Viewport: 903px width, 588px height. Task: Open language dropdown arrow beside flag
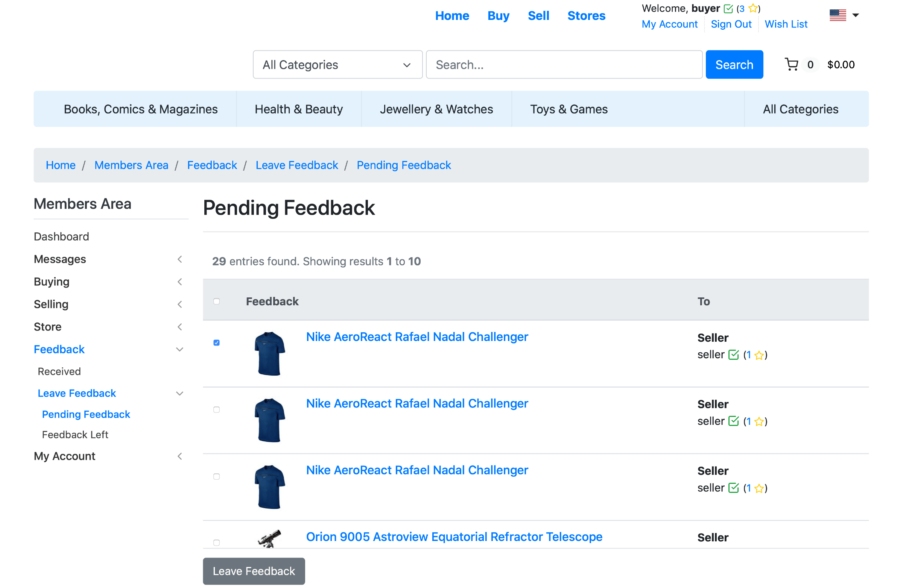tap(856, 15)
